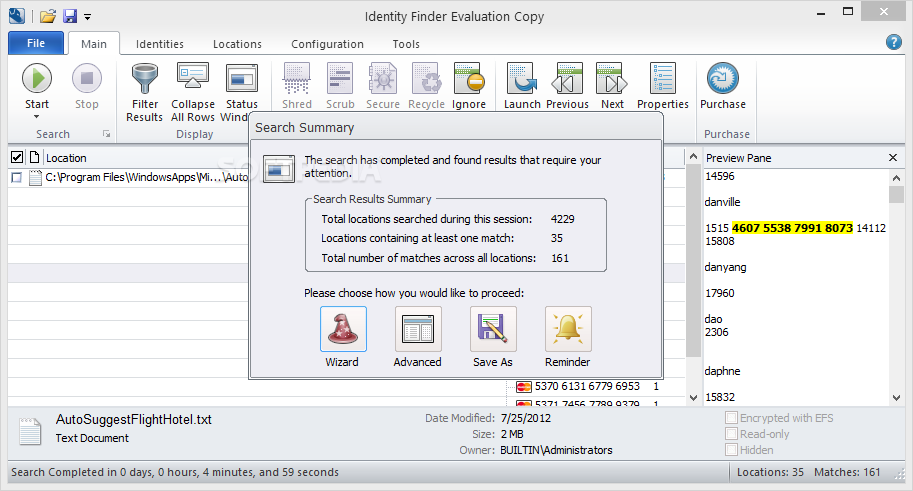
Task: Open Search group dialog launcher
Action: coord(107,134)
